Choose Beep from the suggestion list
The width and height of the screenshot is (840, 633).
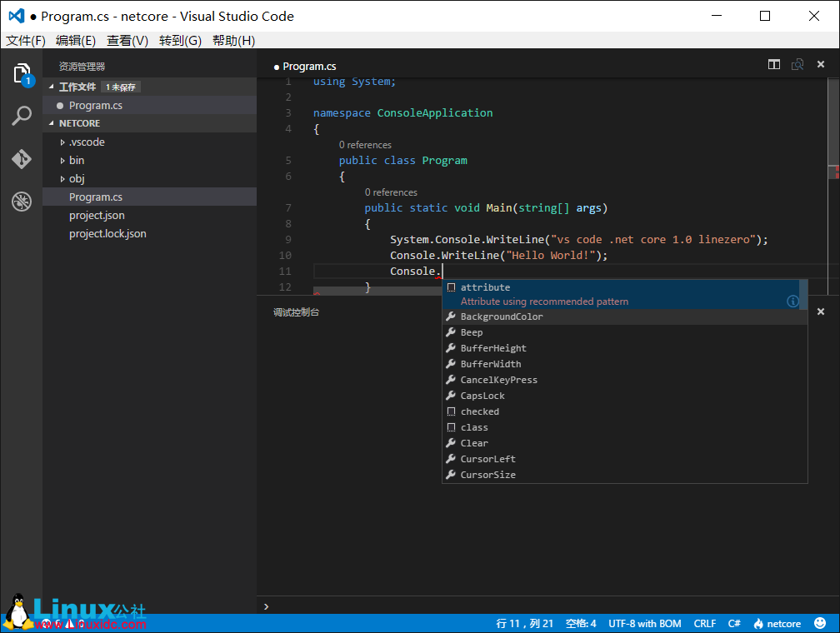(625, 332)
